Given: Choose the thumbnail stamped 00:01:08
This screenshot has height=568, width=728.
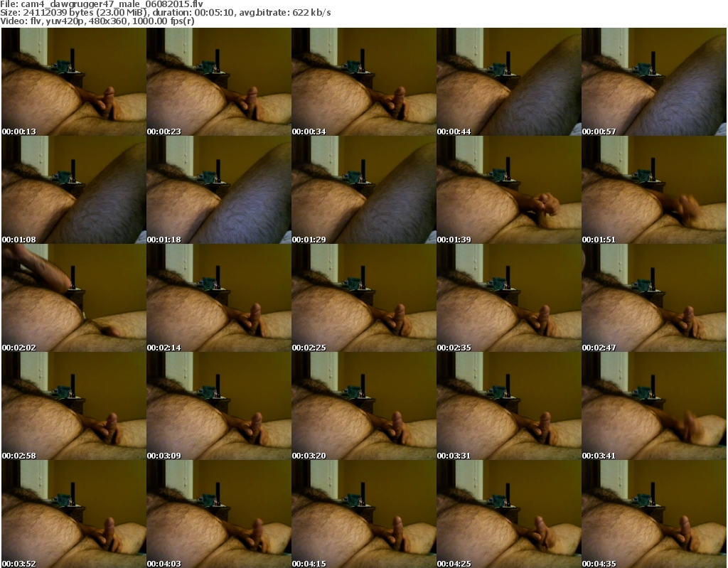Looking at the screenshot, I should tap(74, 190).
